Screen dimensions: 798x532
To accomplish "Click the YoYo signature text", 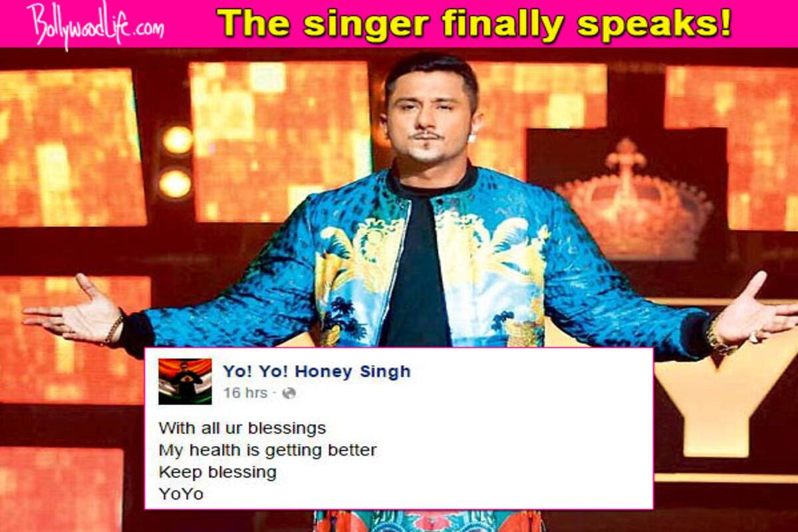I will 181,494.
